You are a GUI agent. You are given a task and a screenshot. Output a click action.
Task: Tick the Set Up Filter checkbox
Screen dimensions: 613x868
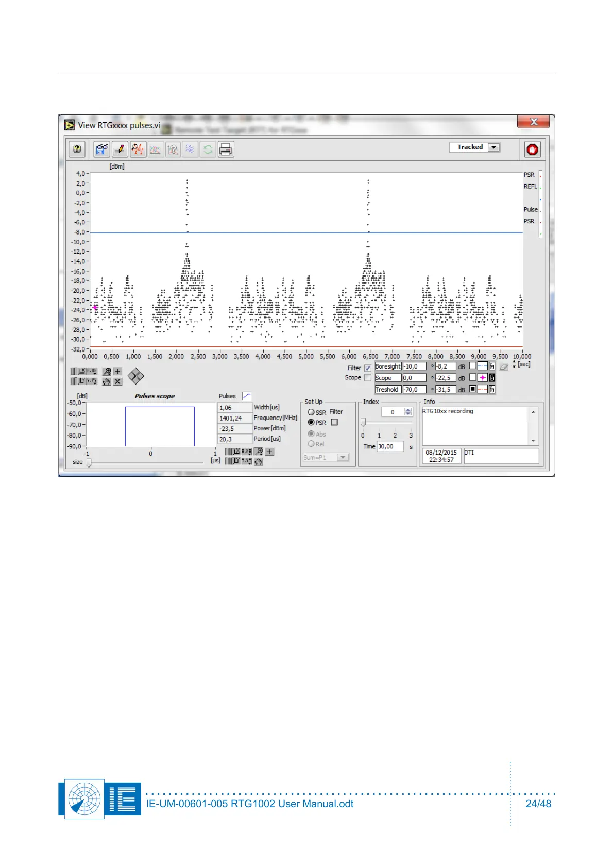click(x=334, y=422)
